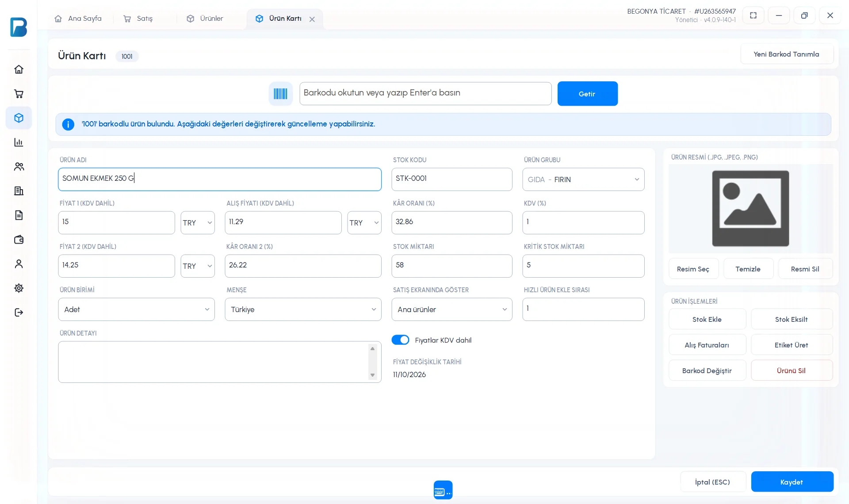849x504 pixels.
Task: Click the Getir button
Action: point(587,94)
